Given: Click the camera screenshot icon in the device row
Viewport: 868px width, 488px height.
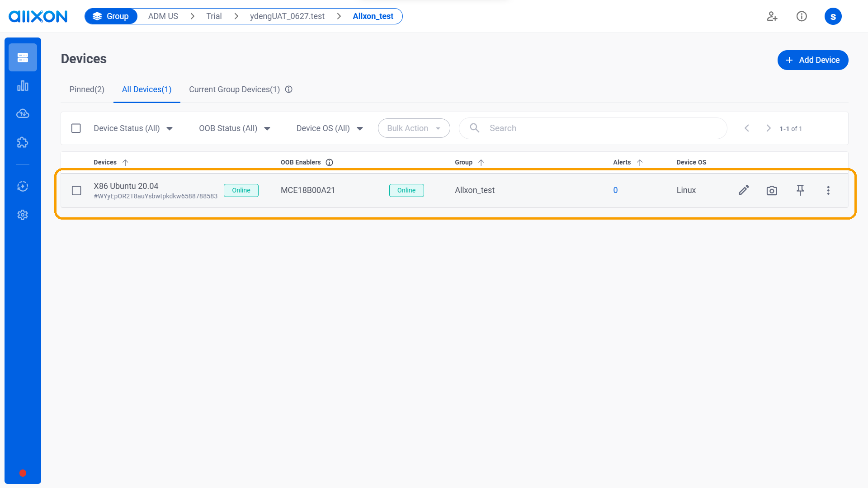Looking at the screenshot, I should (x=772, y=190).
